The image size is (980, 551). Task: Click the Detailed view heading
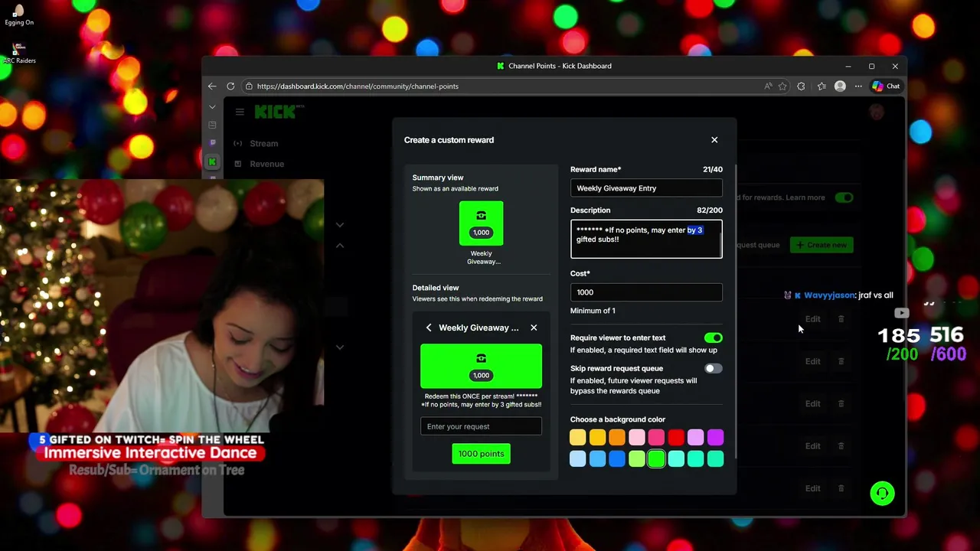click(436, 288)
